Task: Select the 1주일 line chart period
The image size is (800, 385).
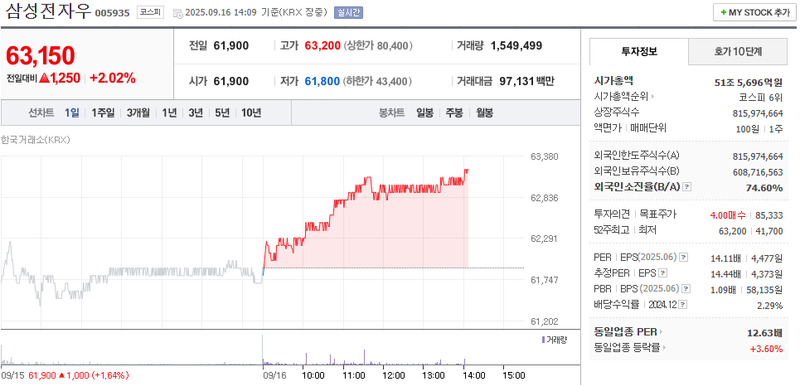Action: coord(103,113)
